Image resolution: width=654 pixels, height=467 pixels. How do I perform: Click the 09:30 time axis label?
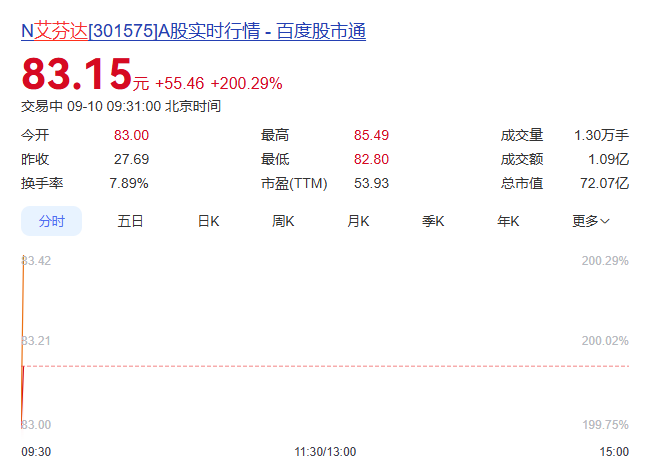coord(36,452)
